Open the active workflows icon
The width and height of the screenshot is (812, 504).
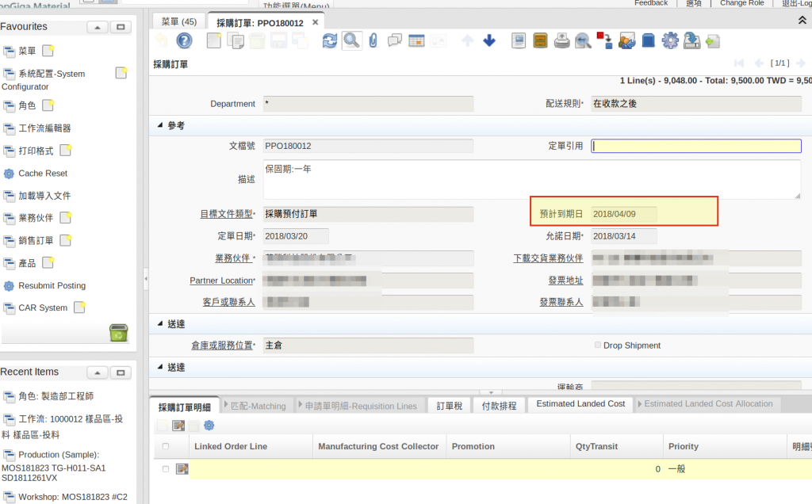[x=604, y=40]
